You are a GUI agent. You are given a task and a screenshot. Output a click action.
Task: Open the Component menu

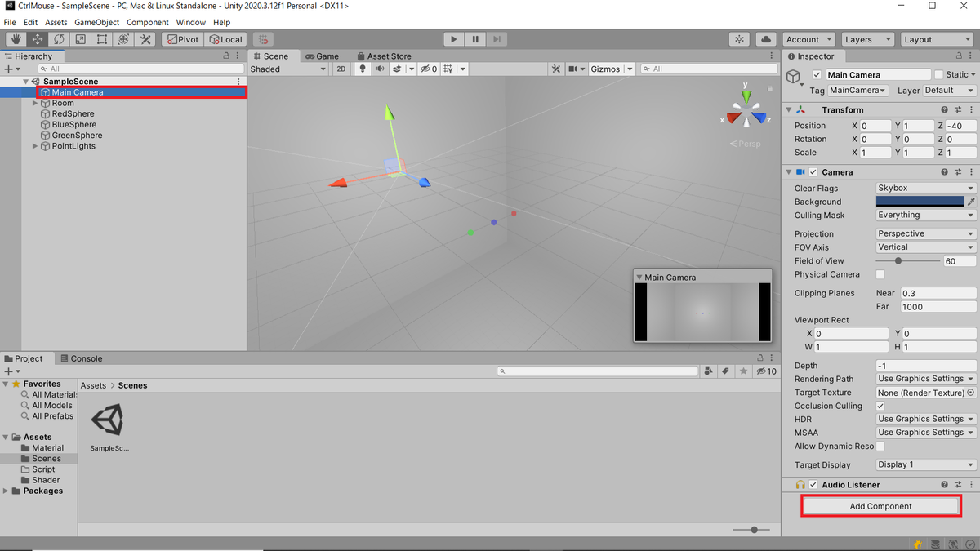click(148, 22)
